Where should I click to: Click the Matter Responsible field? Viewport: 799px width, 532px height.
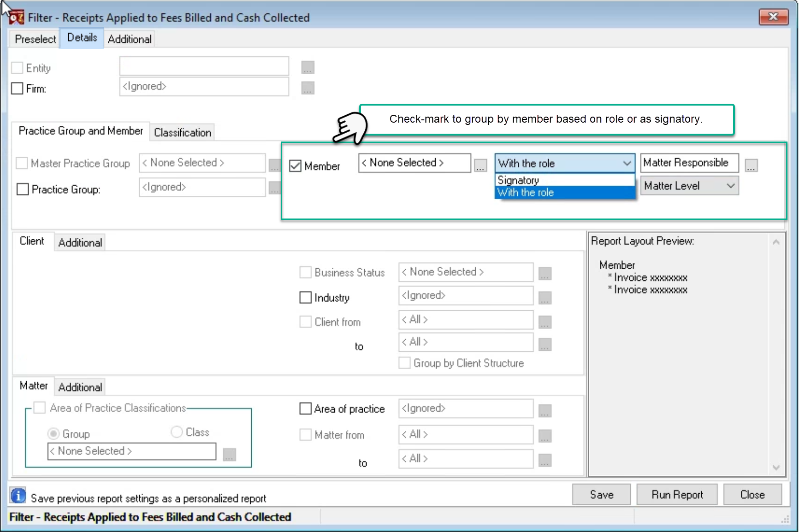tap(689, 163)
